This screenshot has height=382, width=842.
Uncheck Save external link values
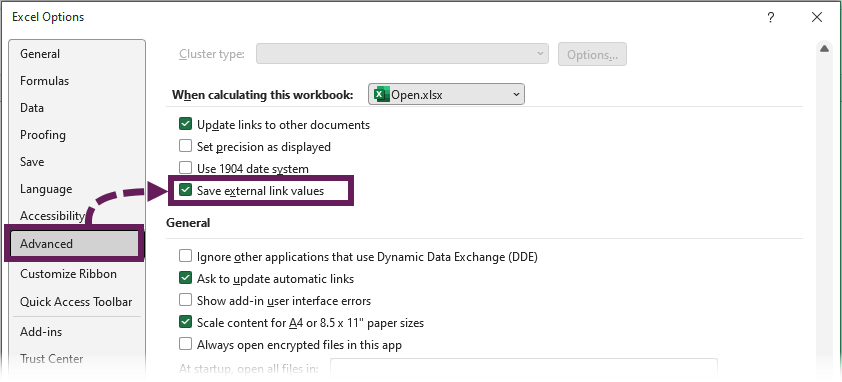click(185, 190)
